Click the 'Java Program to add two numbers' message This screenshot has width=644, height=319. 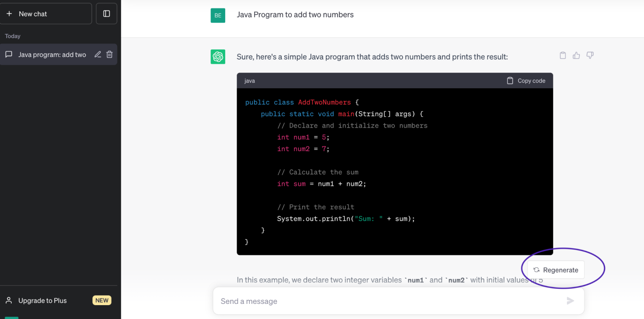click(x=295, y=14)
